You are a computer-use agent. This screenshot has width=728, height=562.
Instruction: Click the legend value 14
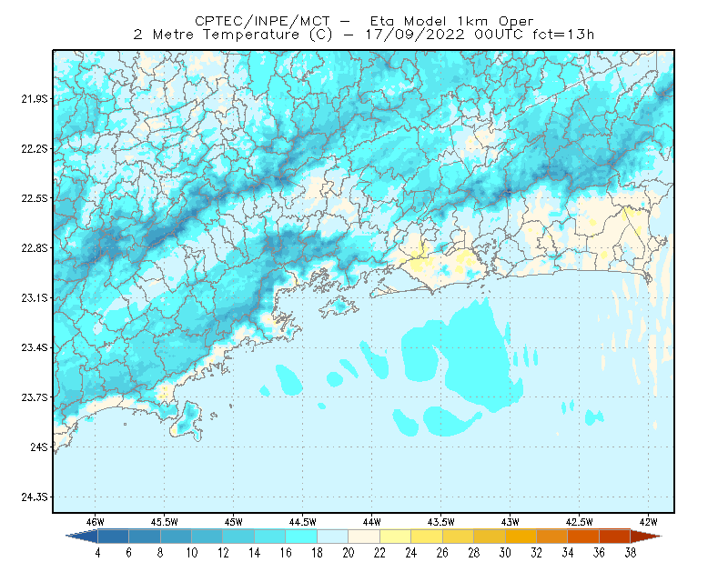[x=255, y=553]
